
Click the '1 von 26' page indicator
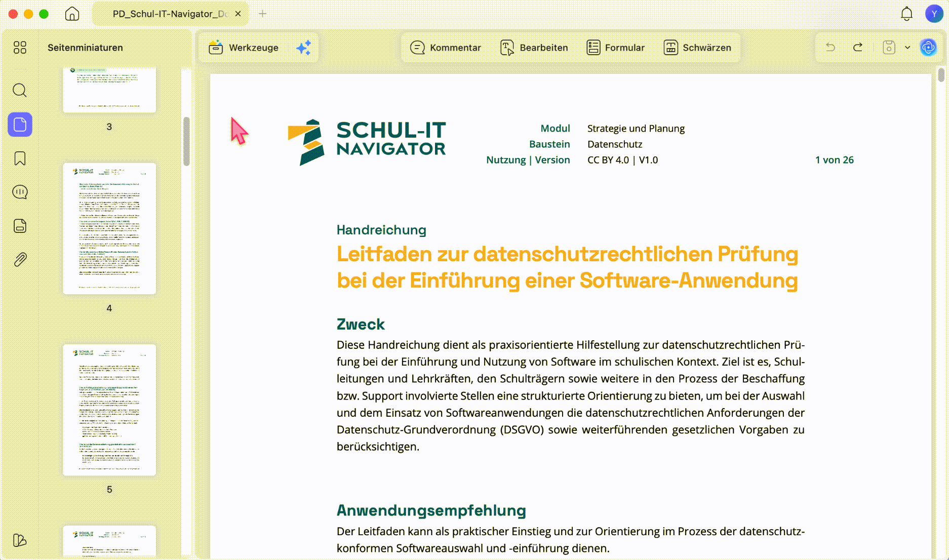tap(834, 160)
